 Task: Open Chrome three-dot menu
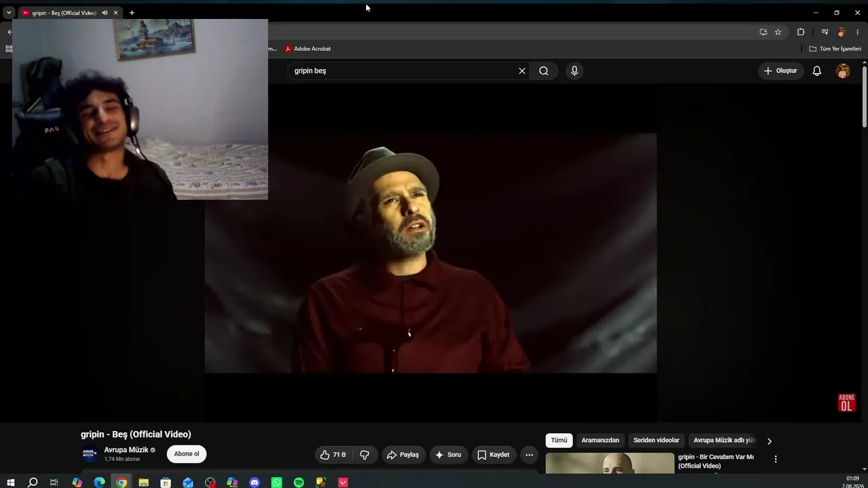point(857,32)
